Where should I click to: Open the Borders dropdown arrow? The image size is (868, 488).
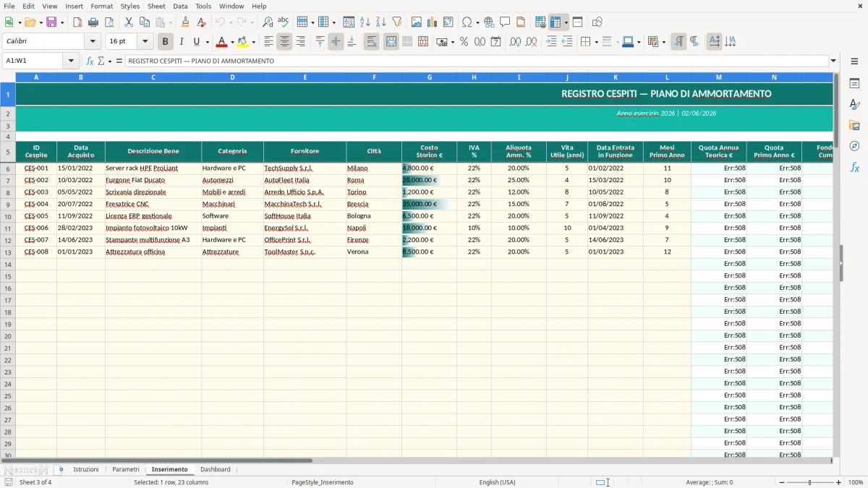coord(596,42)
